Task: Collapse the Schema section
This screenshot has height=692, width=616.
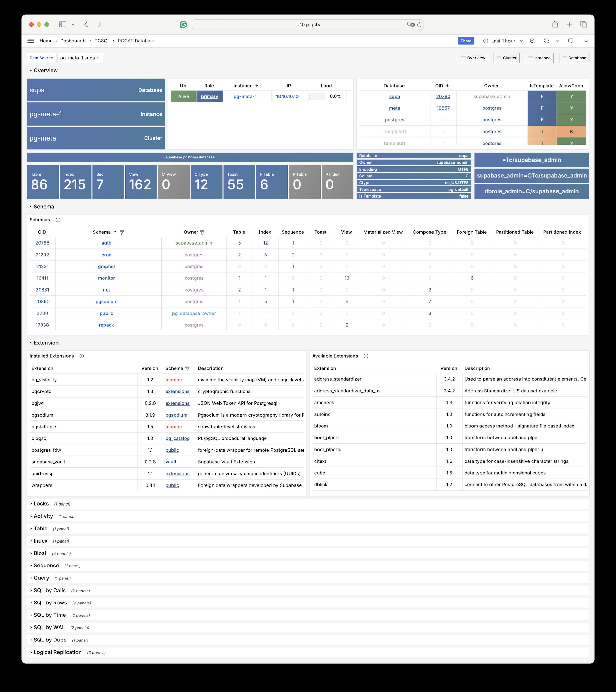Action: (43, 207)
